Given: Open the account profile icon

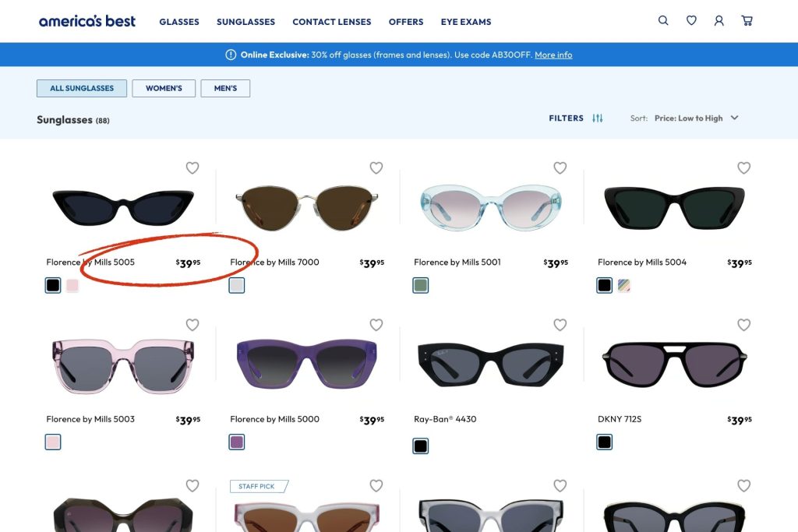Looking at the screenshot, I should pyautogui.click(x=719, y=20).
